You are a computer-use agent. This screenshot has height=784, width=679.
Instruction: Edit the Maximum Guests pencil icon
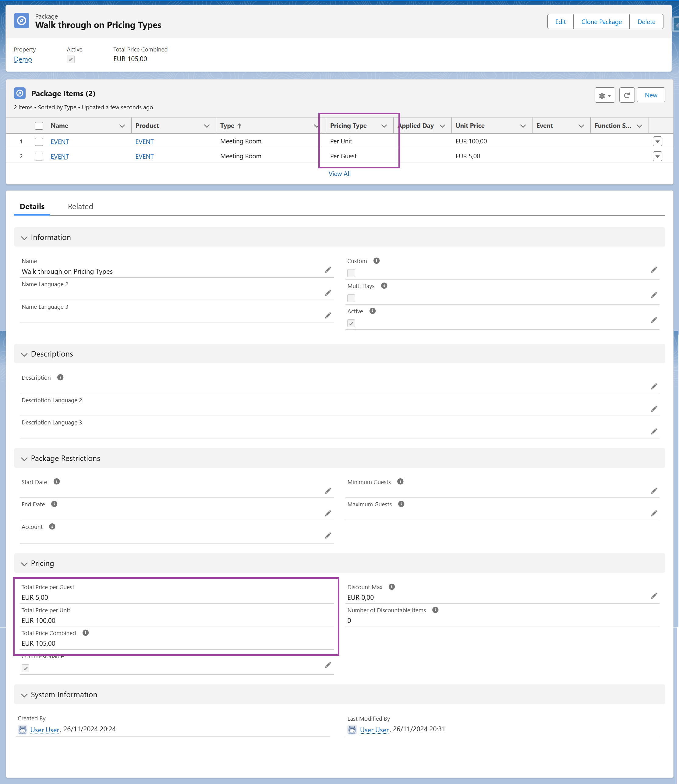654,513
